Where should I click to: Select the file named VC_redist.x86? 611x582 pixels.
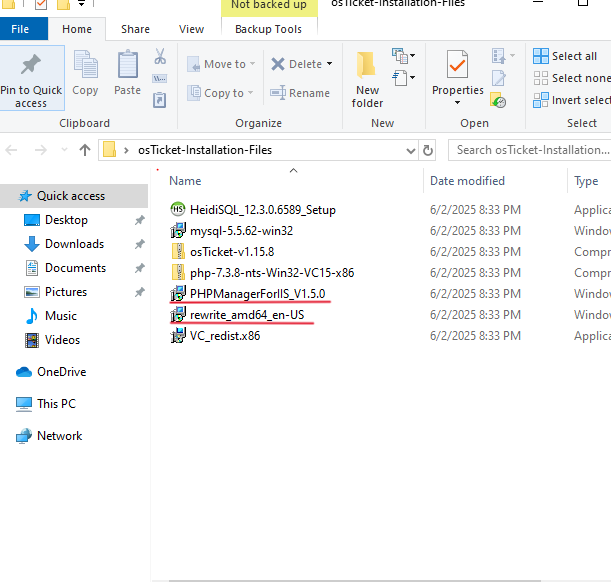pos(225,336)
